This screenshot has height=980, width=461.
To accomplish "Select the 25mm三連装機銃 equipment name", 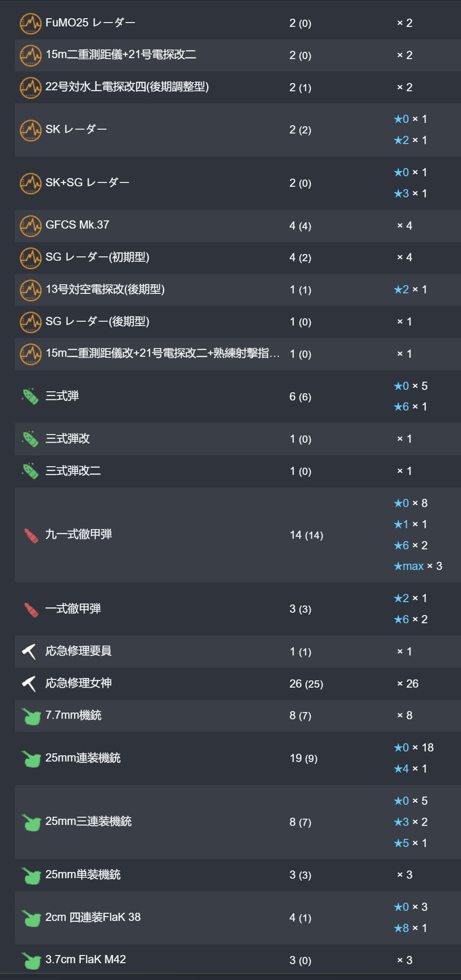I will [88, 822].
